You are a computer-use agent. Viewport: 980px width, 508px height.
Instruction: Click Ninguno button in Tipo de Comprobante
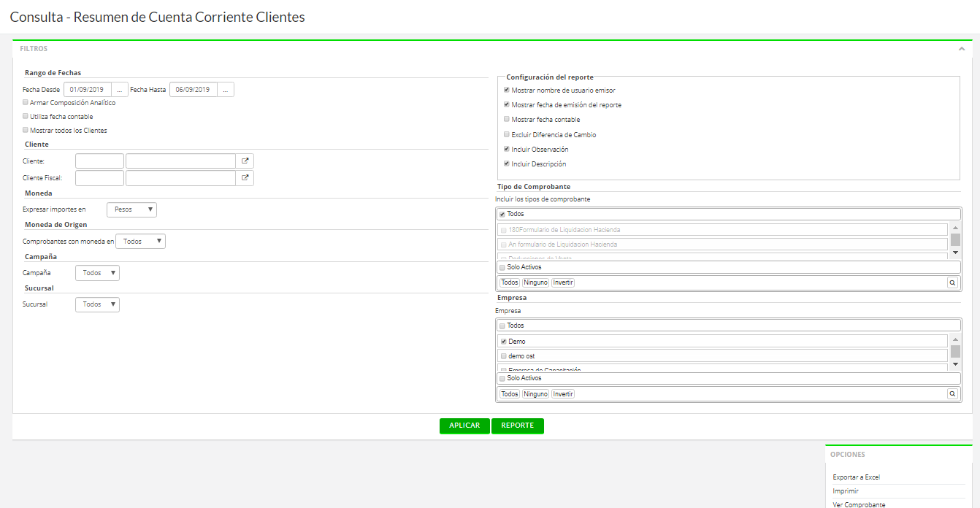coord(535,282)
